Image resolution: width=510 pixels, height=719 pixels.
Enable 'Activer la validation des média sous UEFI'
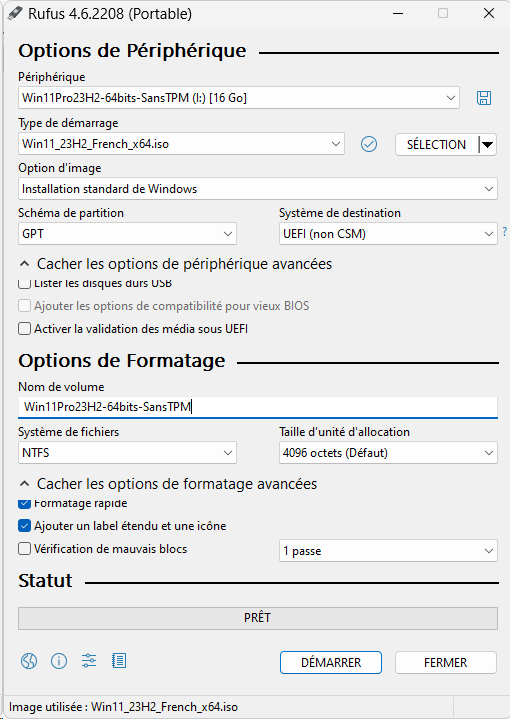pyautogui.click(x=24, y=329)
